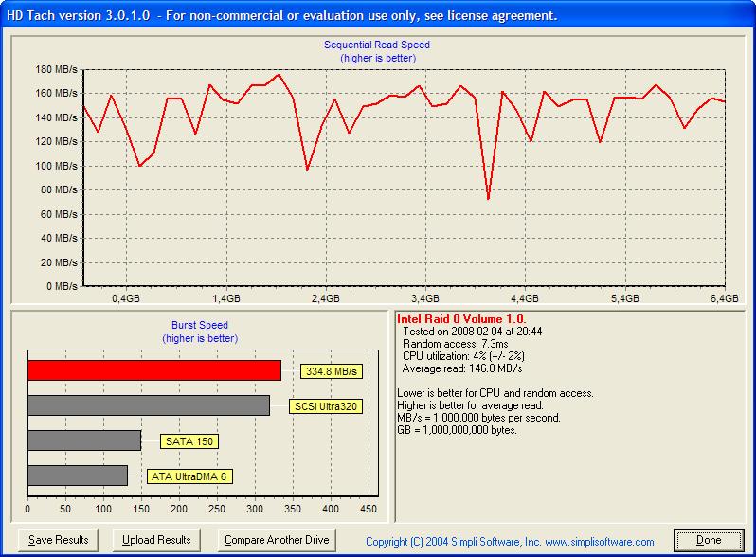The height and width of the screenshot is (557, 756).
Task: Click the Average read: 146.8 MB/s line
Action: [x=462, y=368]
